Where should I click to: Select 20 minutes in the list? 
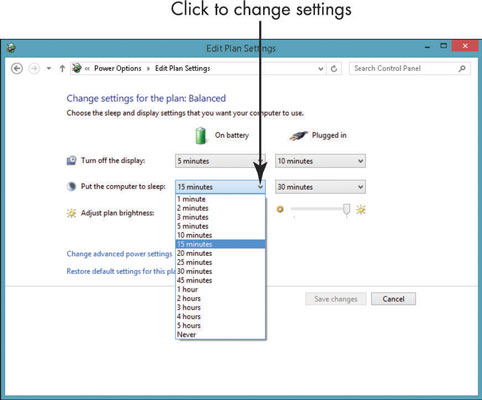[220, 253]
